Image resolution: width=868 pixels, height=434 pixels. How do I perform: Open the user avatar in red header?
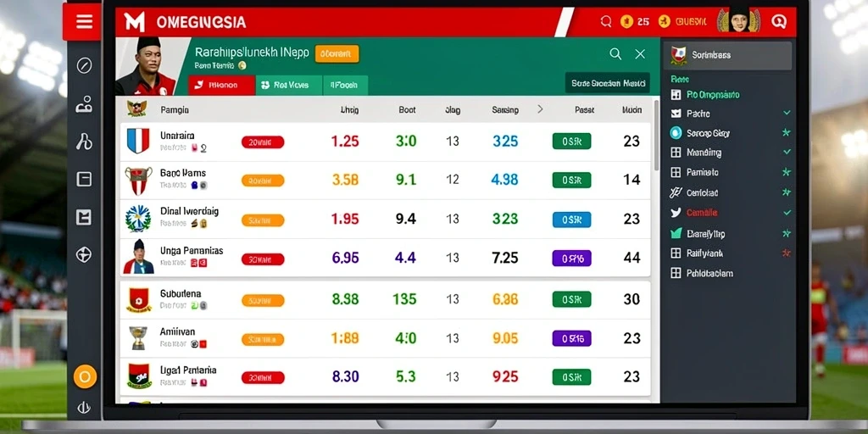coord(738,20)
